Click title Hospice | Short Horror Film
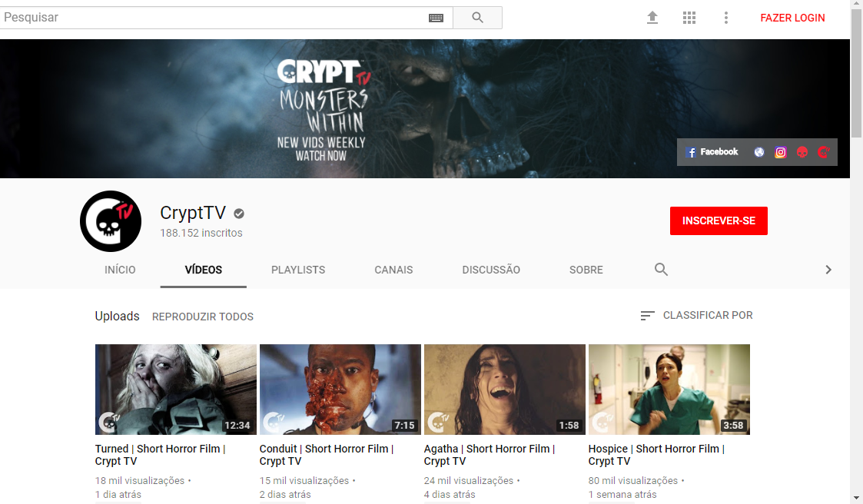The width and height of the screenshot is (863, 504). pos(656,455)
